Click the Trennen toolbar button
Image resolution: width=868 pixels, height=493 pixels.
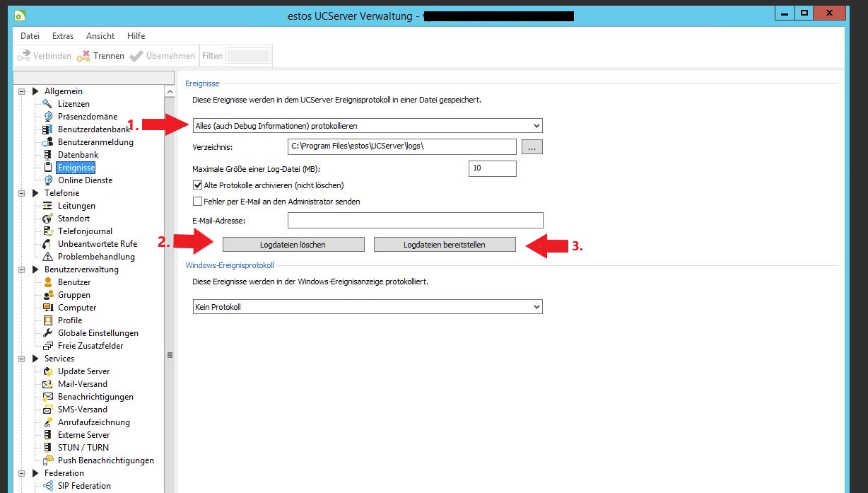[x=101, y=56]
